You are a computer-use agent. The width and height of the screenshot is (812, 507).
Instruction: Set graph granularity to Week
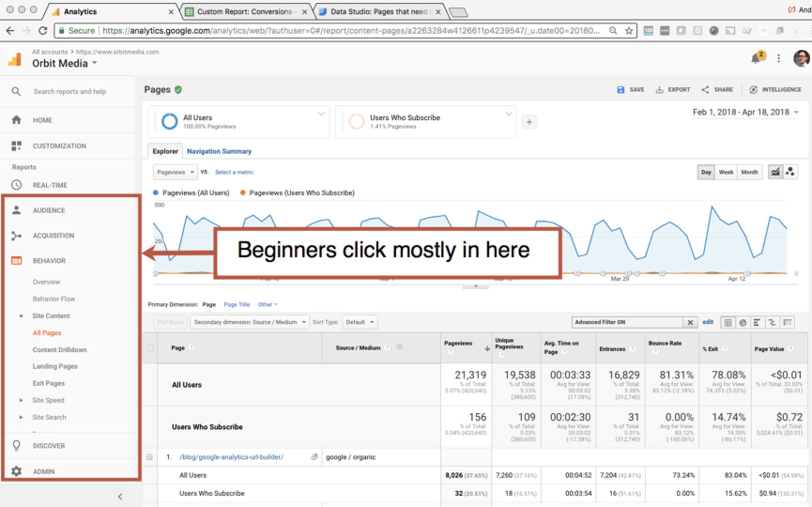tap(726, 172)
